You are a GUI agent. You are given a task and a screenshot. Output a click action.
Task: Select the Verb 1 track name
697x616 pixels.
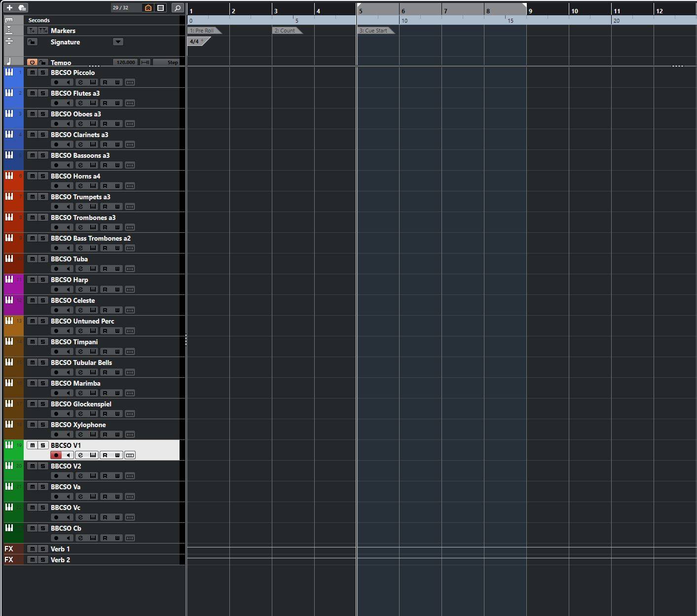(x=60, y=549)
